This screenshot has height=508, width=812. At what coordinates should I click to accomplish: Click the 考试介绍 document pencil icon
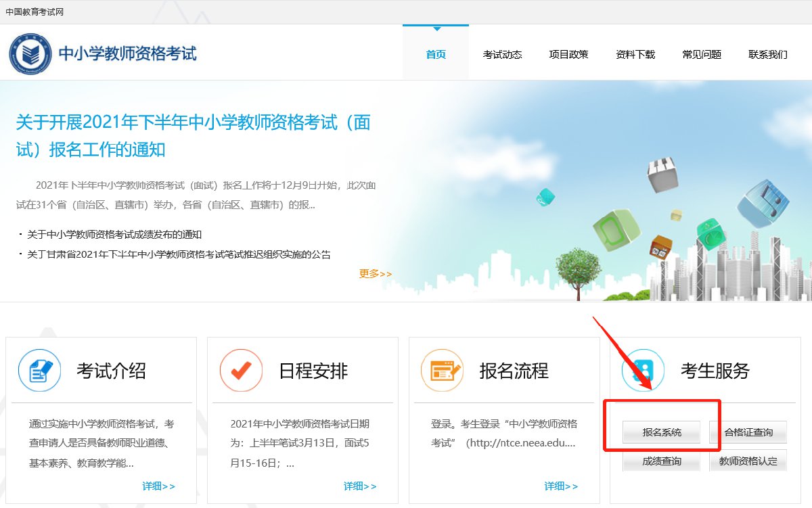(40, 370)
